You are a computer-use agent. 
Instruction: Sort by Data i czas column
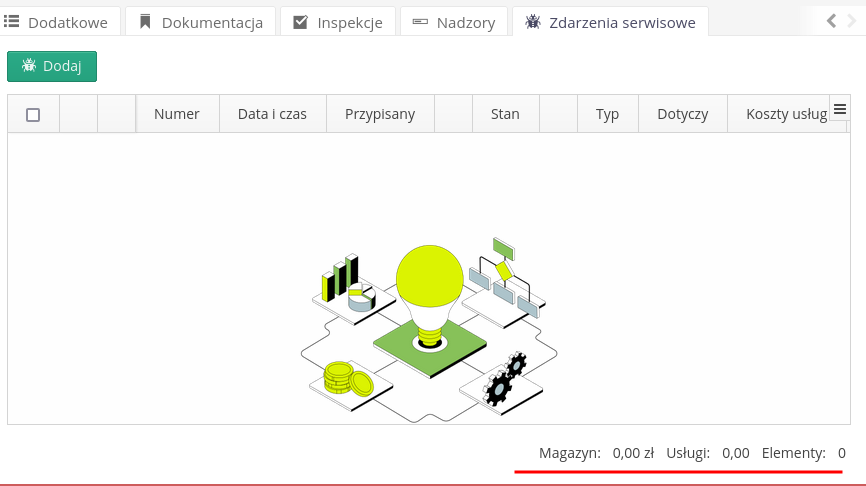[272, 114]
